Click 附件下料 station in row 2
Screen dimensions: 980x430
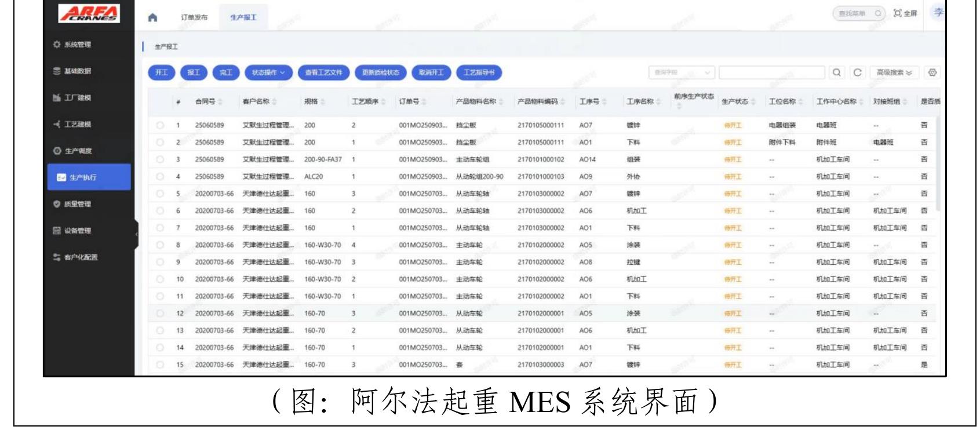[782, 143]
